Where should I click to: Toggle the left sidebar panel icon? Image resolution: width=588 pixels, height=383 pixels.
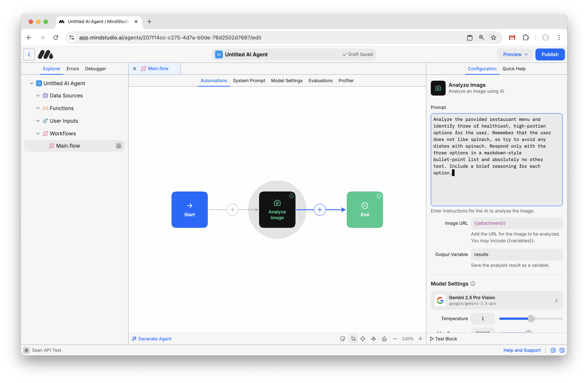[x=553, y=350]
